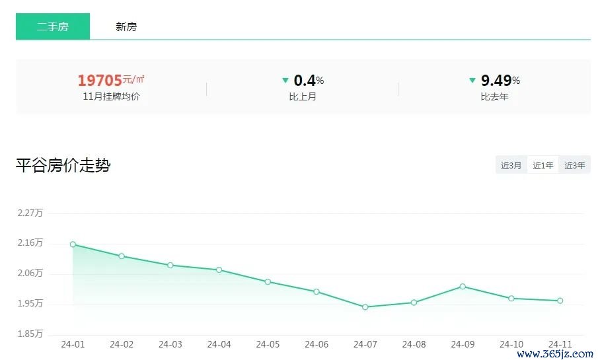The image size is (598, 364).
Task: Click the down arrow beside 0.4%
Action: point(285,80)
